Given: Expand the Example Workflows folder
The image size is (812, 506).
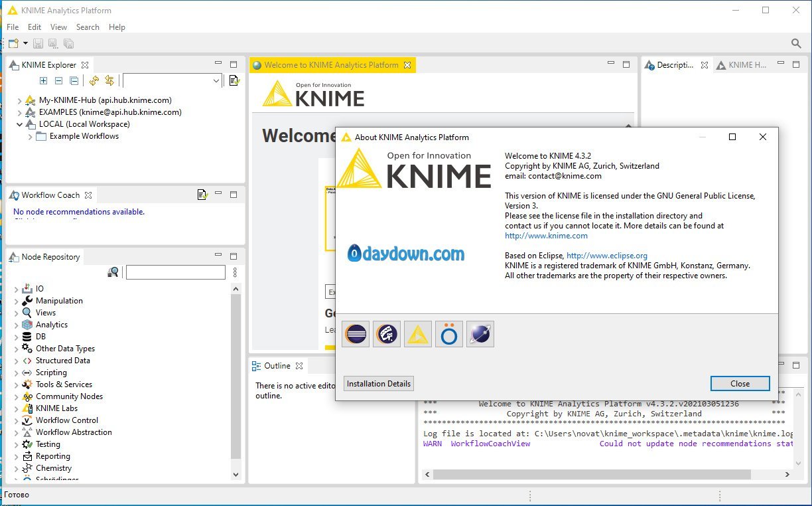Looking at the screenshot, I should click(x=30, y=136).
